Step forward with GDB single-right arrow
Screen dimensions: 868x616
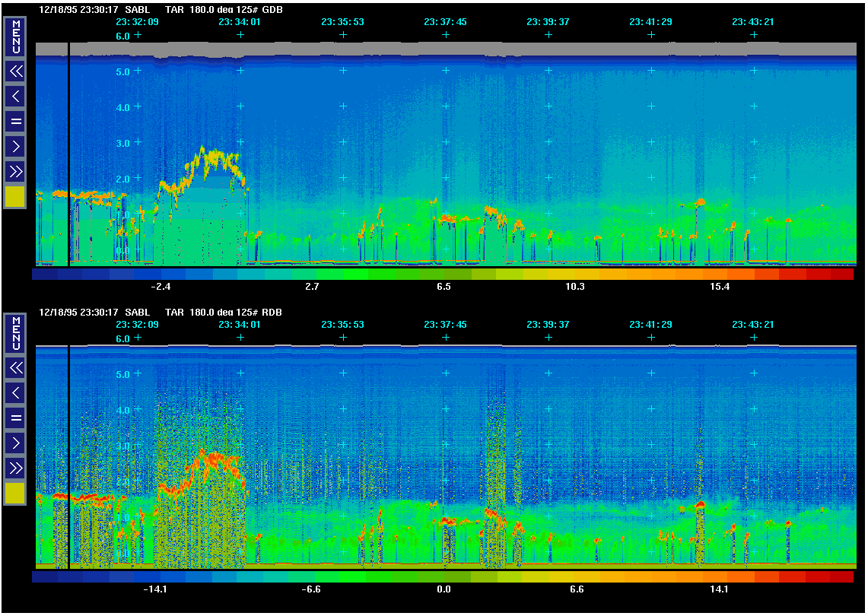coord(15,146)
